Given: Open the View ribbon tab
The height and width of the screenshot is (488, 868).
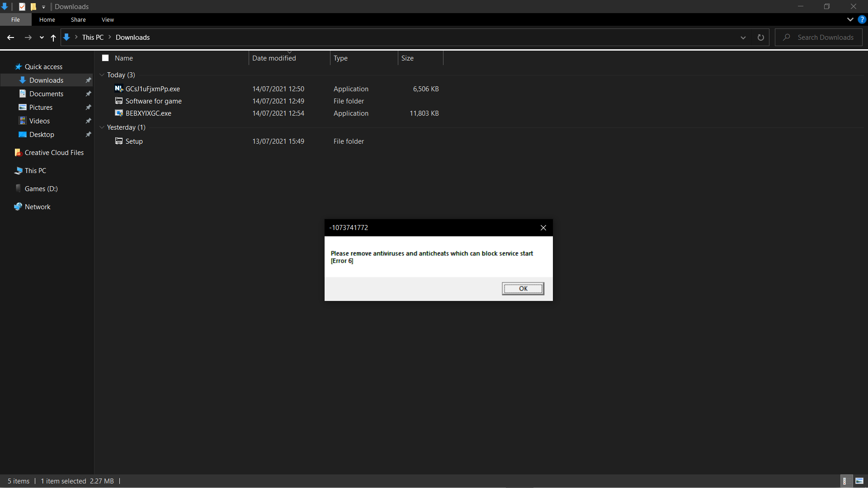Looking at the screenshot, I should [108, 19].
